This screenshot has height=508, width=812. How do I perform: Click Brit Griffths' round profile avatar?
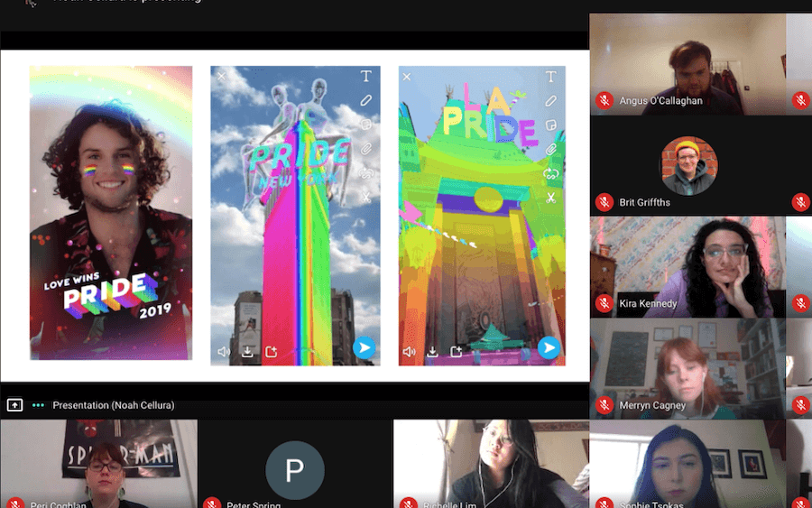point(687,166)
